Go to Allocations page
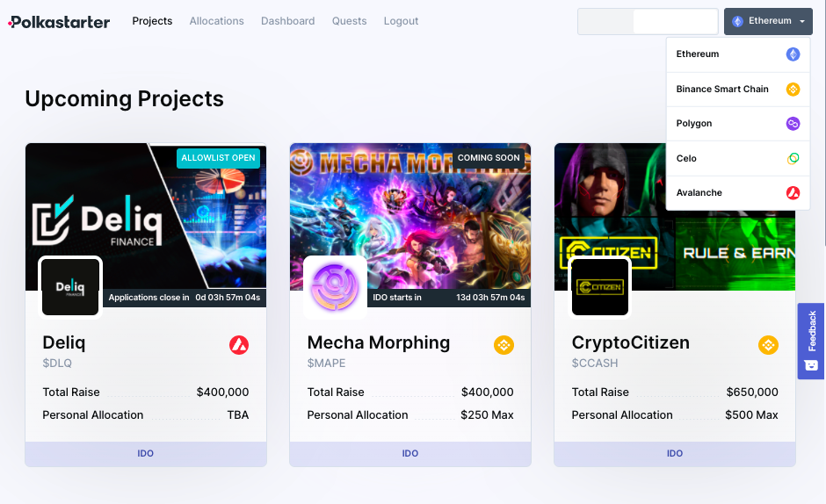The width and height of the screenshot is (826, 504). tap(216, 21)
